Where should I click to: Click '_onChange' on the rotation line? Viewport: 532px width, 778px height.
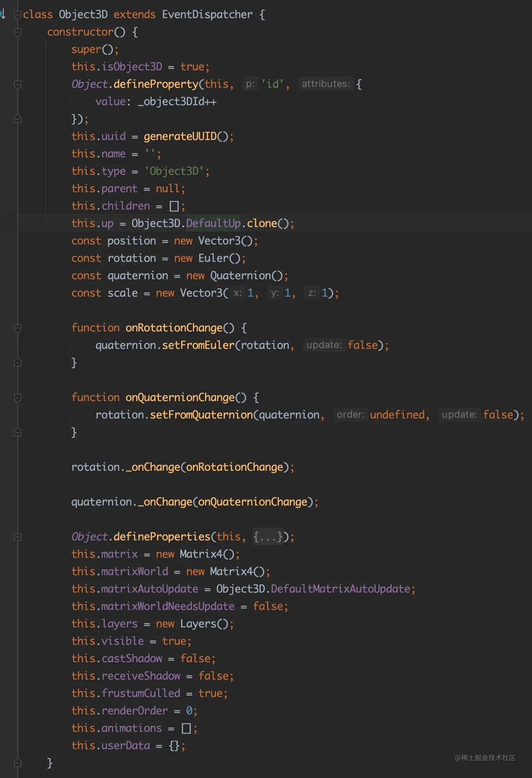pos(153,467)
